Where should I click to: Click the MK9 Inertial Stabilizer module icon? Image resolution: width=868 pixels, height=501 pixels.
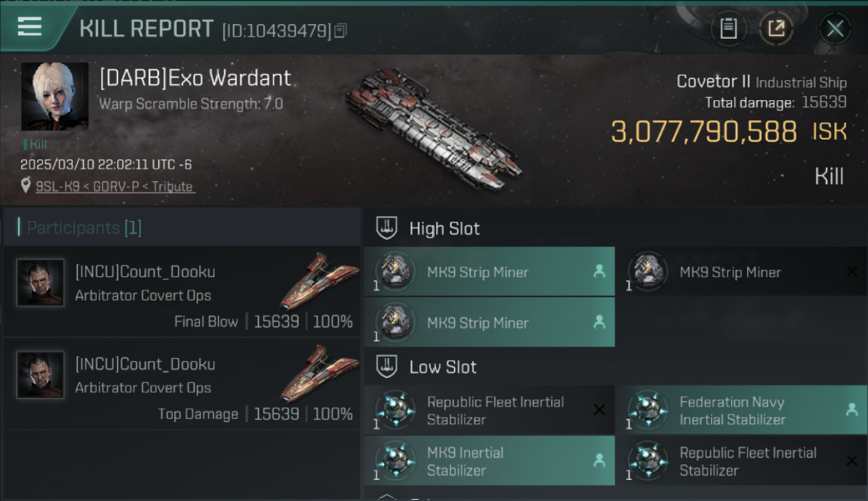pos(395,461)
